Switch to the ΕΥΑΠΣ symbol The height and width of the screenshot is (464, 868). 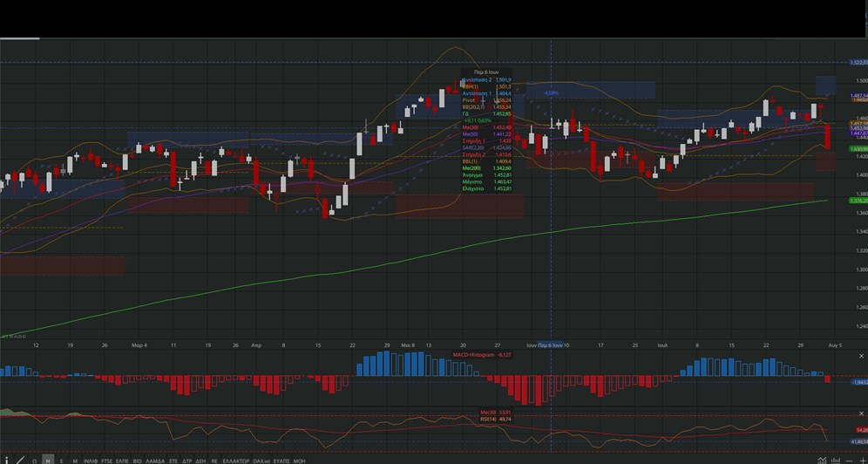281,461
